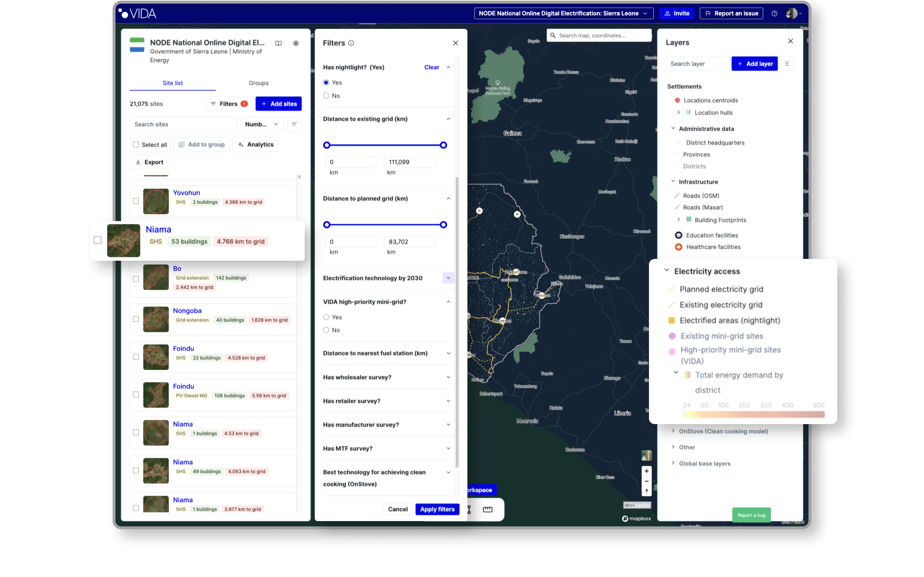
Task: Expand Electrification technology by 2030 dropdown
Action: pyautogui.click(x=448, y=278)
